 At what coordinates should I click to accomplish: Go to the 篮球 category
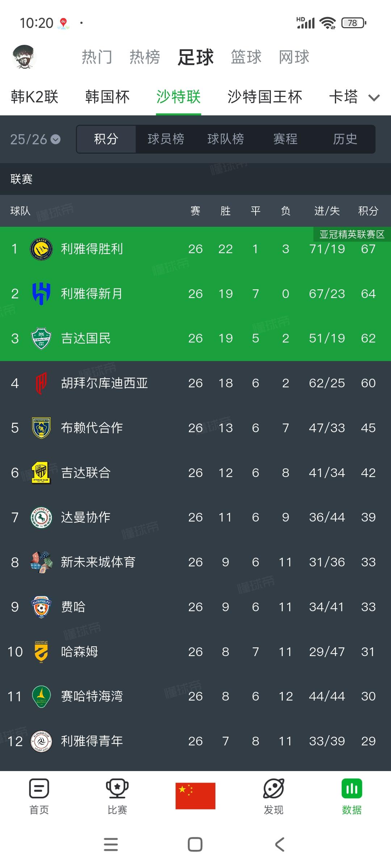(246, 57)
